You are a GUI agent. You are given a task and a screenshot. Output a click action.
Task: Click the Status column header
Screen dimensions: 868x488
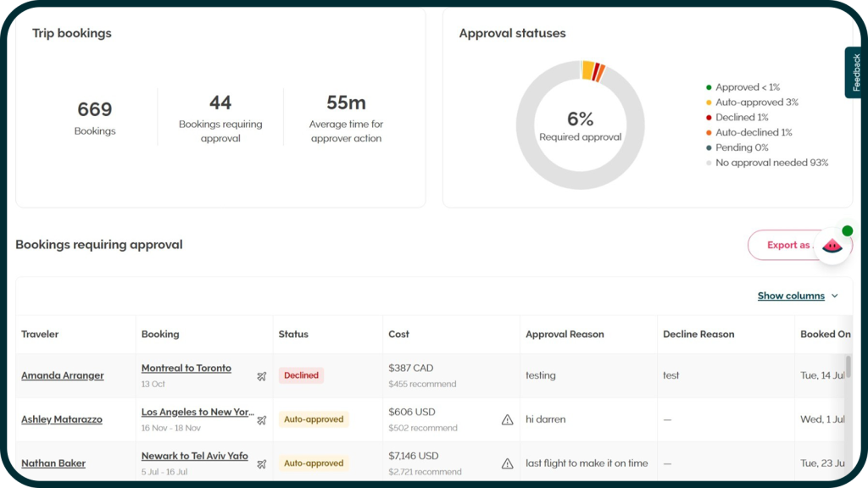pyautogui.click(x=293, y=334)
